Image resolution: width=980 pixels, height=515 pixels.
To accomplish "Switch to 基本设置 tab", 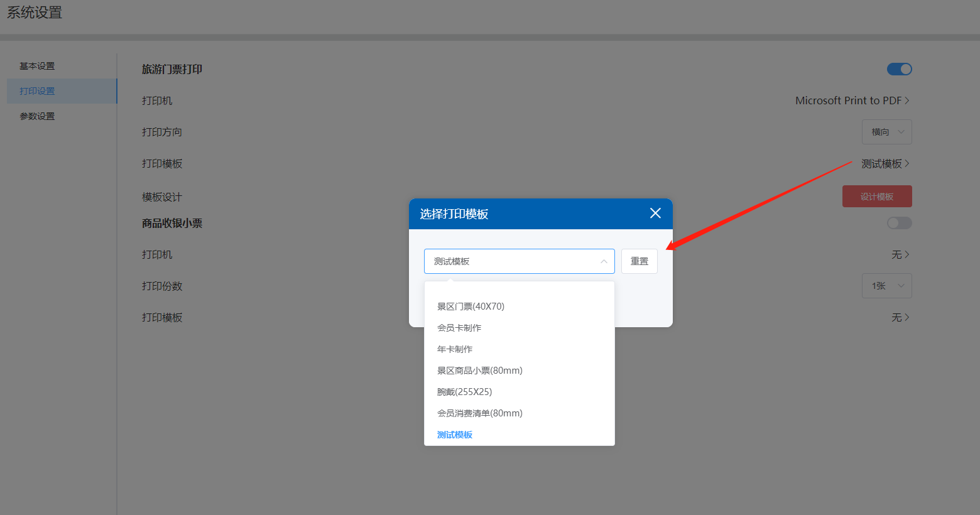I will pyautogui.click(x=37, y=66).
